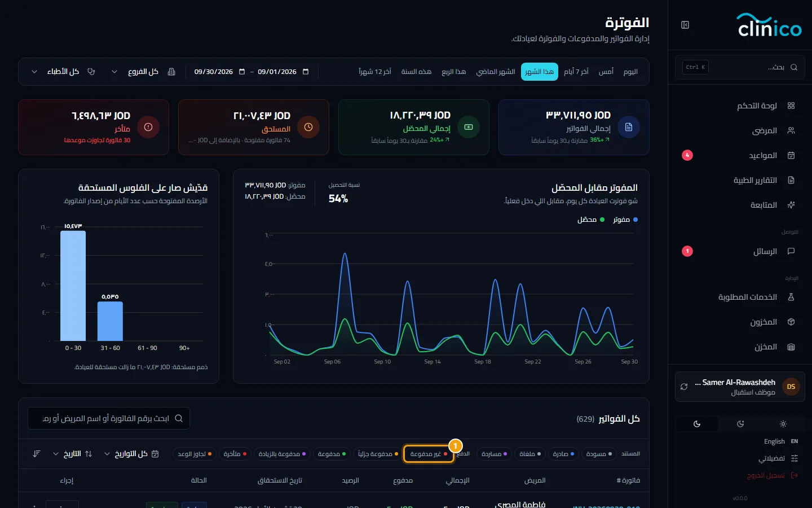Toggle the مسودة status filter chip
Screen dimensions: 812x508
[x=599, y=454]
